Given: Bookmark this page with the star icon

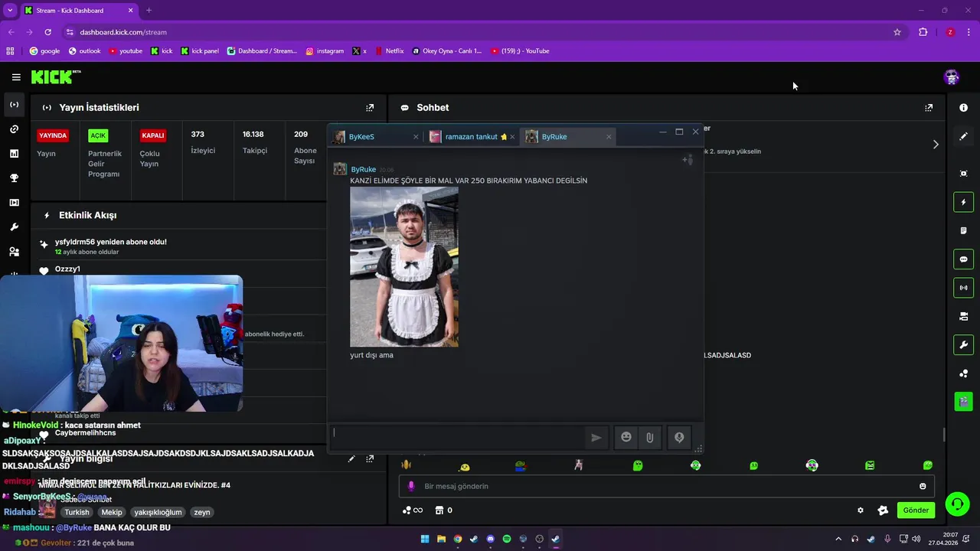Looking at the screenshot, I should click(x=897, y=32).
